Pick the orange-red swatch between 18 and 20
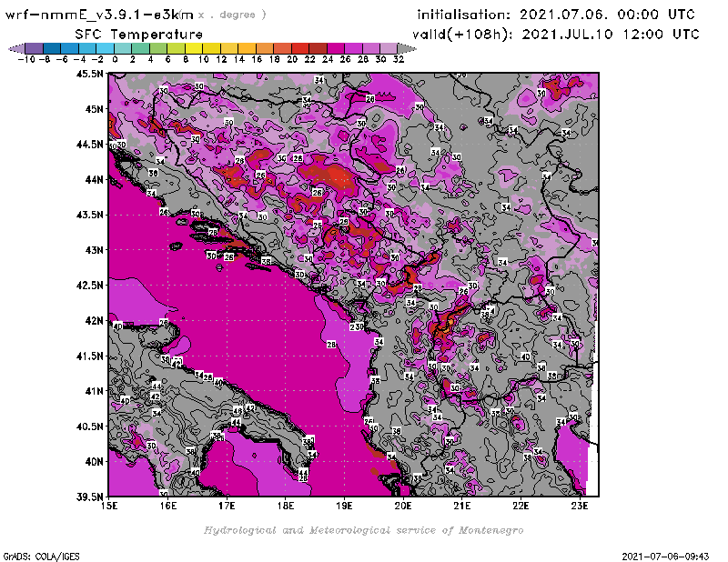 click(282, 48)
